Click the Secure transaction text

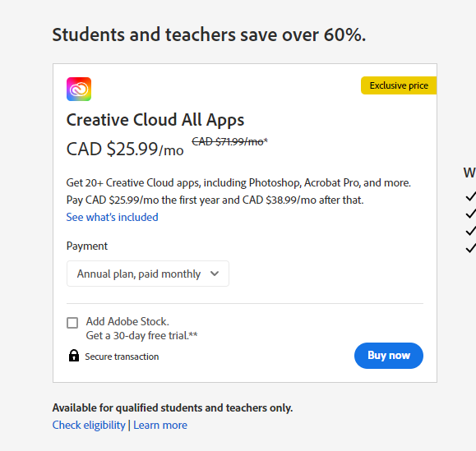point(122,357)
